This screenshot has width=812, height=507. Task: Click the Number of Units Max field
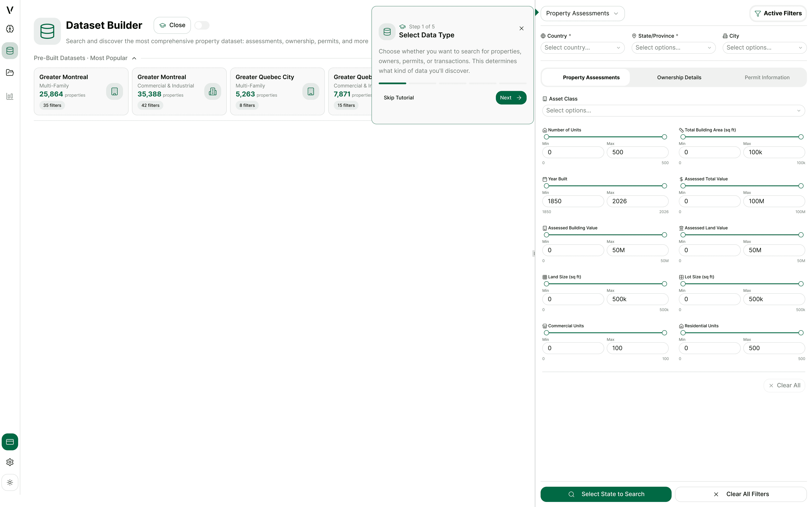(637, 152)
